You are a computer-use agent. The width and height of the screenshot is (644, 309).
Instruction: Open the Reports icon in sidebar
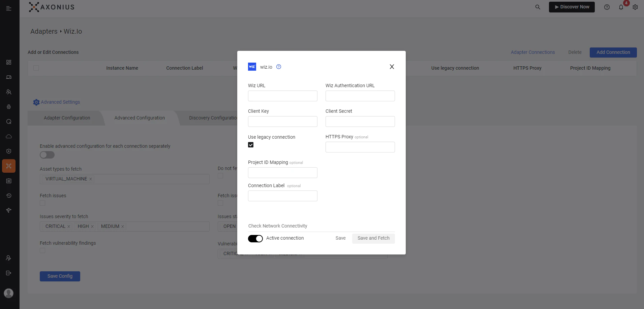click(9, 181)
